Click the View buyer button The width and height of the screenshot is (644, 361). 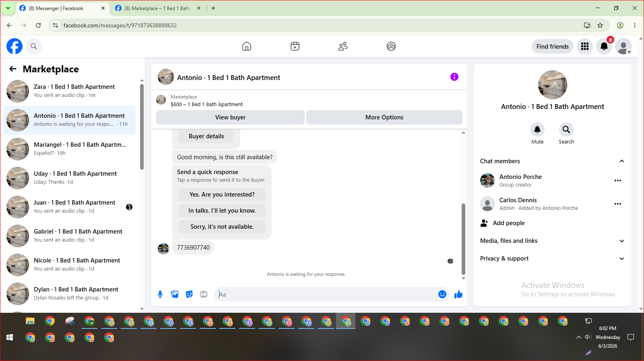230,117
